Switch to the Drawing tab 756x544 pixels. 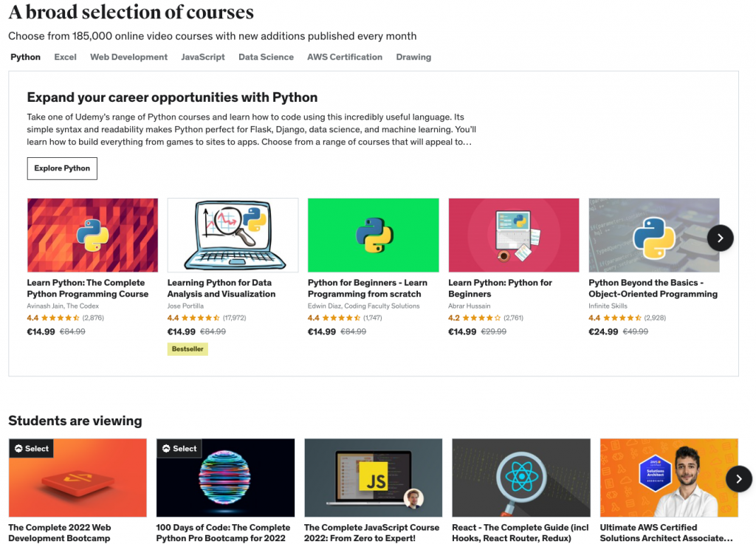[x=413, y=57]
